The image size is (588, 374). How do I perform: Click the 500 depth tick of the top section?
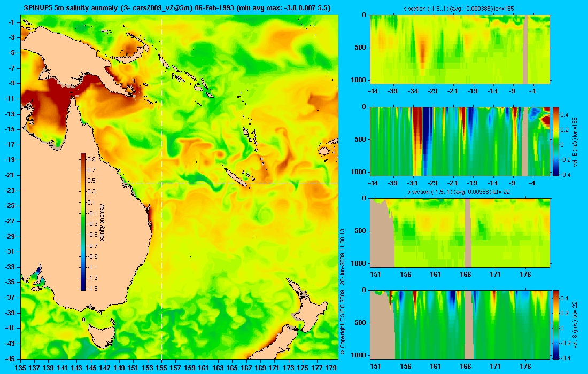coord(361,48)
